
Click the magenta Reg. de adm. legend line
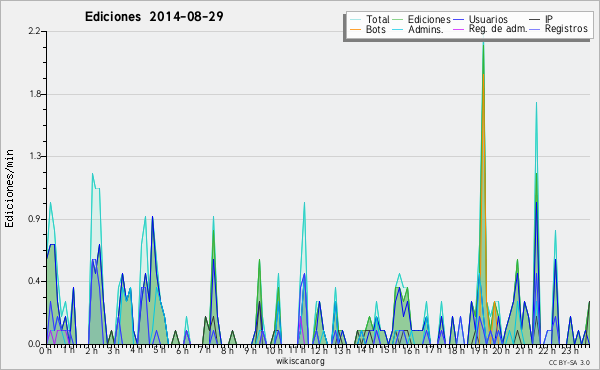tap(458, 29)
